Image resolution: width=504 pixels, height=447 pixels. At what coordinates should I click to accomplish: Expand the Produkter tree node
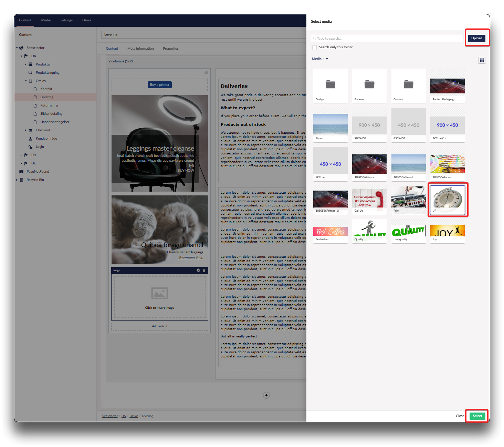[26, 64]
